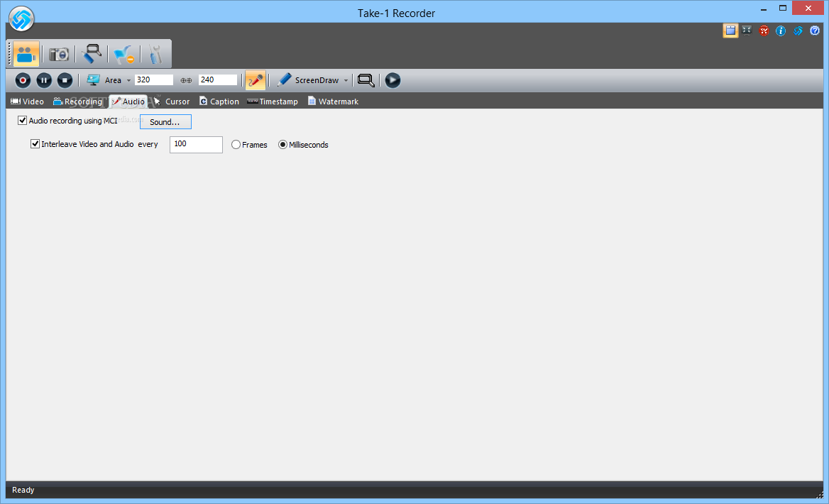Screen dimensions: 829x504
Task: Switch to the photo camera screenshot mode
Action: click(x=59, y=54)
